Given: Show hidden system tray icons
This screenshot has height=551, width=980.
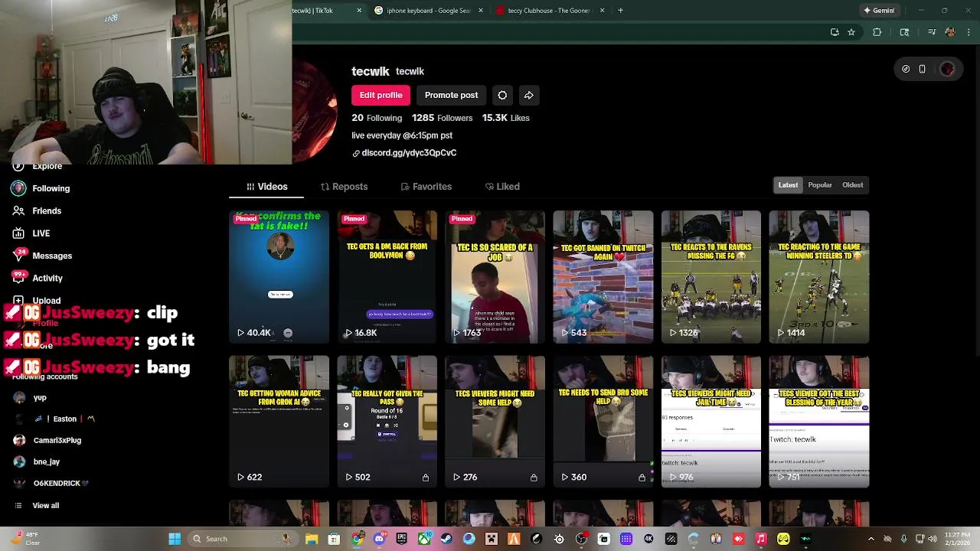Looking at the screenshot, I should pos(871,539).
